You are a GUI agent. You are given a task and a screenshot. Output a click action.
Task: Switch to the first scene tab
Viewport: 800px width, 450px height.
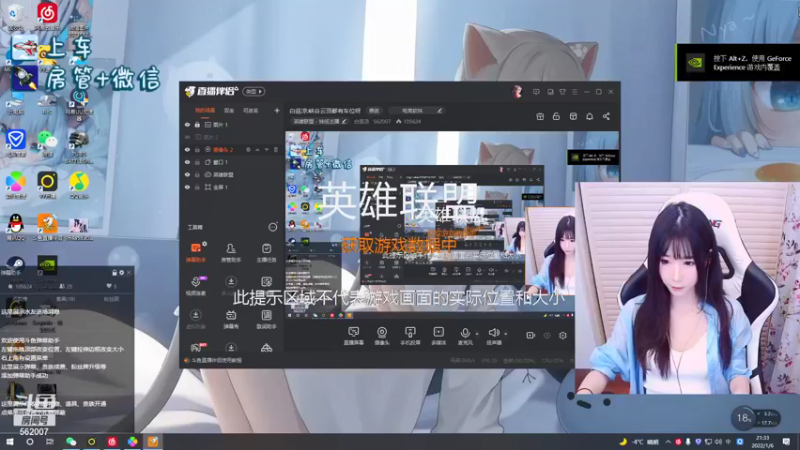click(x=205, y=110)
